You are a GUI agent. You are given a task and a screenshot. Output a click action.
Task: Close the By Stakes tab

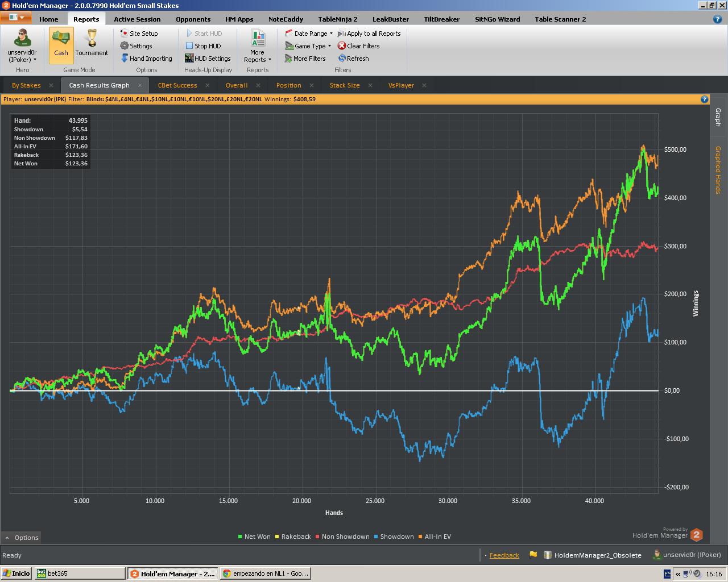coord(51,85)
